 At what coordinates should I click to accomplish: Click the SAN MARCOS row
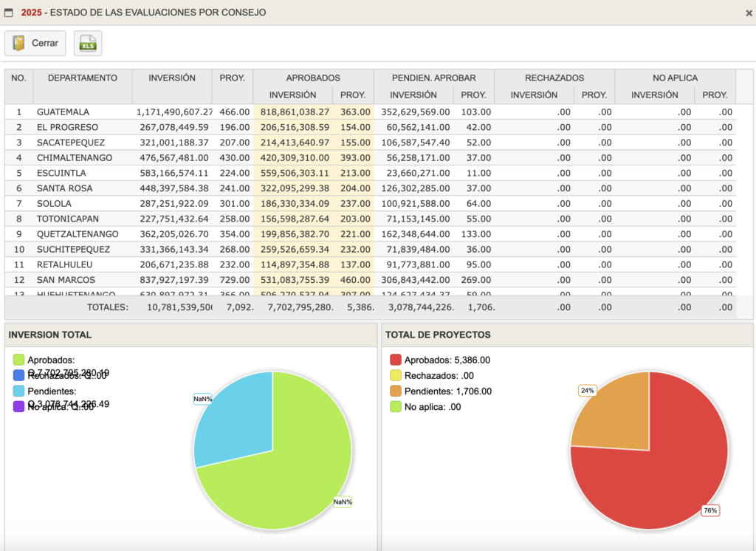point(66,280)
